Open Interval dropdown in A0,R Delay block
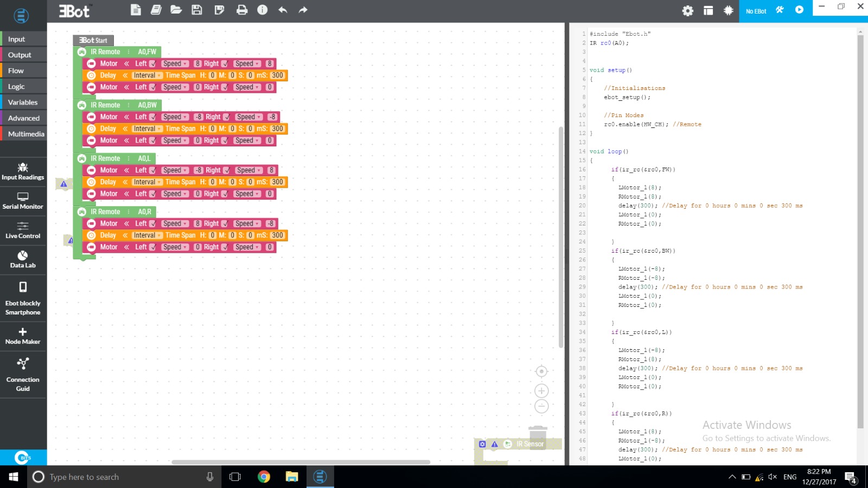The image size is (868, 488). click(147, 235)
